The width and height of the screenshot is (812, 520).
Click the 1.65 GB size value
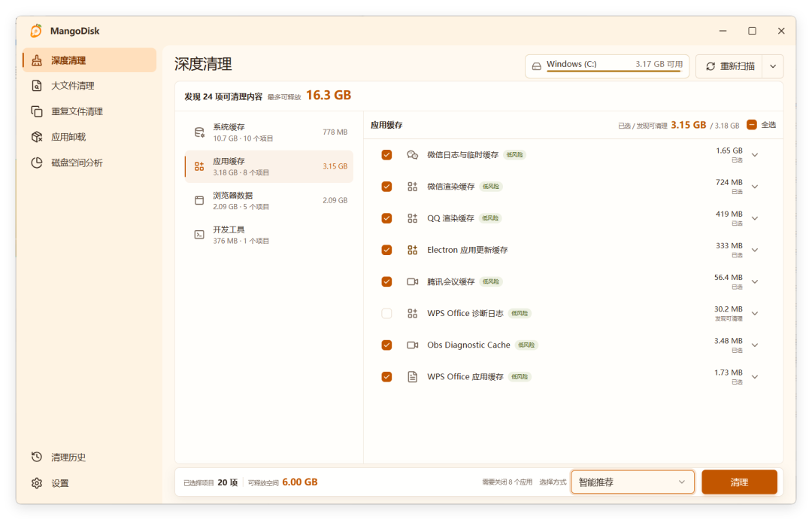coord(729,151)
